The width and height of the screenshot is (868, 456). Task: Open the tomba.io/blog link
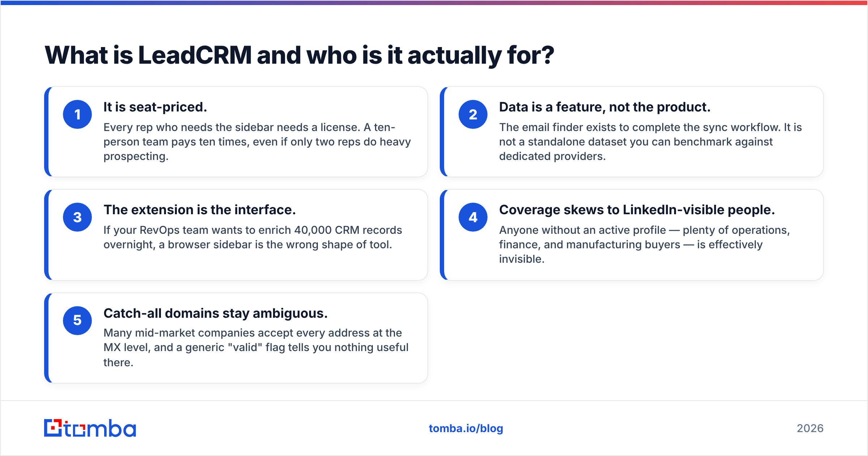pyautogui.click(x=466, y=428)
